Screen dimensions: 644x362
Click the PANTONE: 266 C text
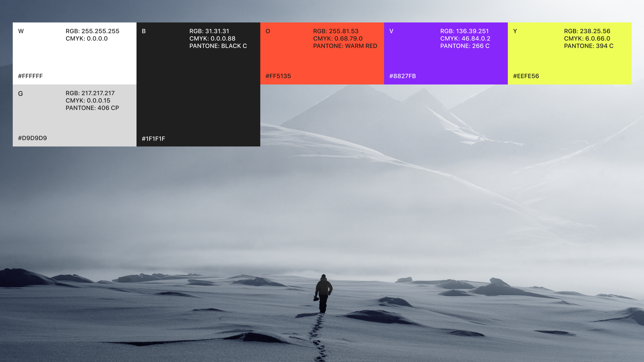coord(465,46)
